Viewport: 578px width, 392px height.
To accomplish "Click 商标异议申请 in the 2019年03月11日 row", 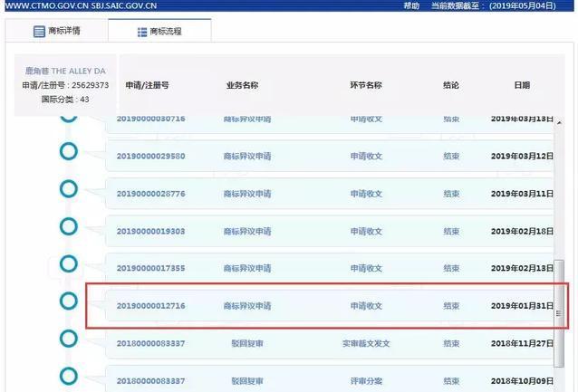I will pos(247,194).
